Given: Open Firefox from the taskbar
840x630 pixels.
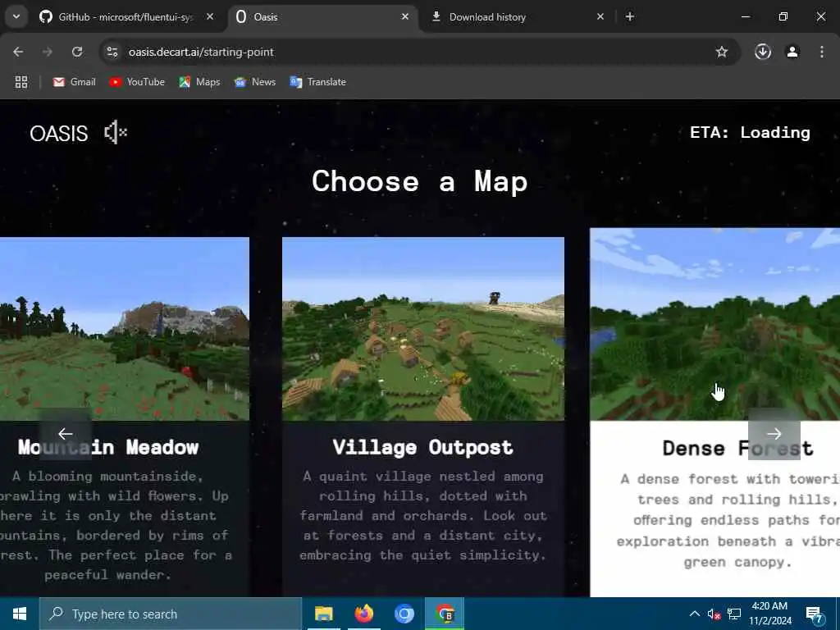Looking at the screenshot, I should point(363,614).
